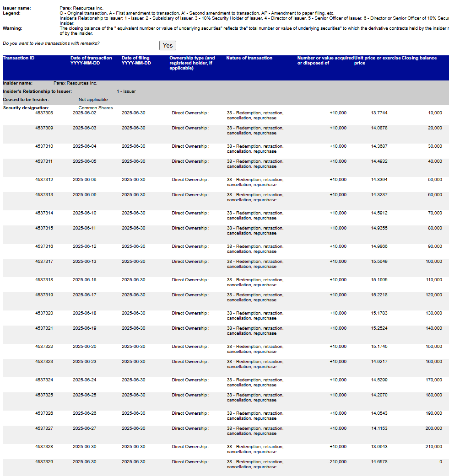Viewport: 449px width, 476px height.
Task: Click the Date of transaction column header
Action: 91,60
